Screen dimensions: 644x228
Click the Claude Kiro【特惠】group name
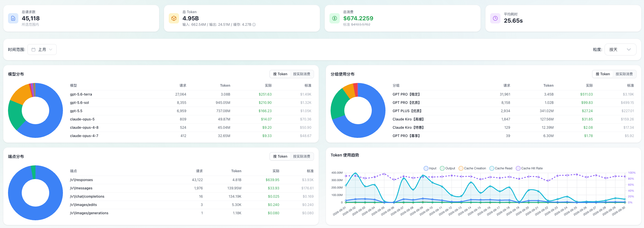pyautogui.click(x=408, y=128)
